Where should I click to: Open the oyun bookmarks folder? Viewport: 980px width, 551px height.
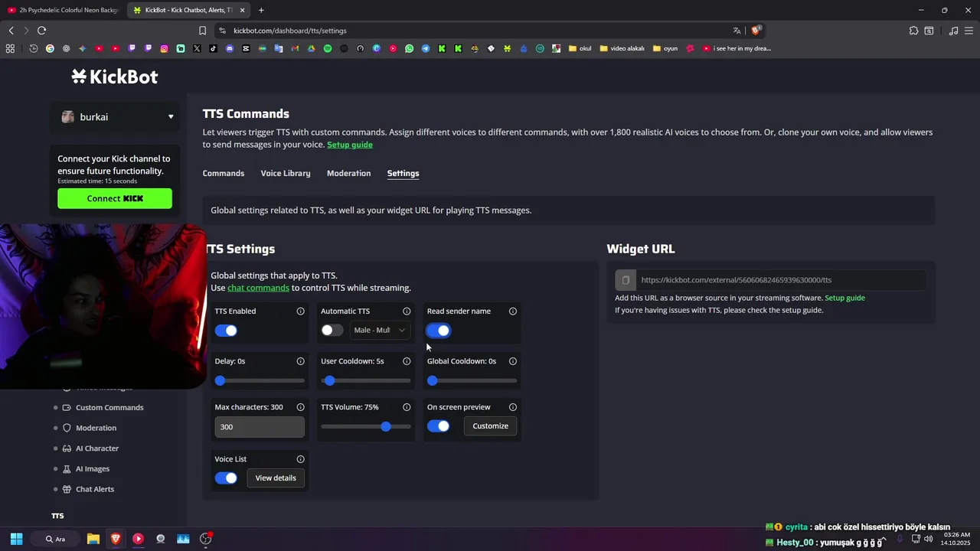[665, 48]
